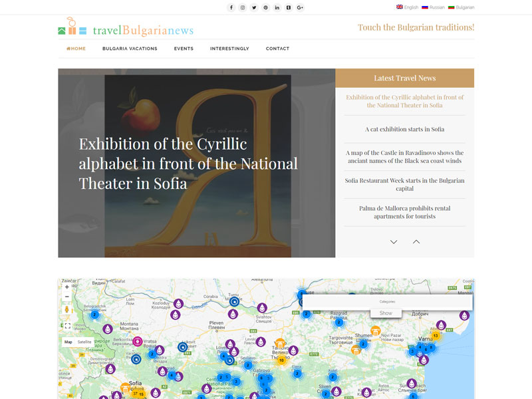Open the Cyrillic alphabet item in Latest Travel News
Viewport: 532px width, 399px height.
tap(404, 101)
